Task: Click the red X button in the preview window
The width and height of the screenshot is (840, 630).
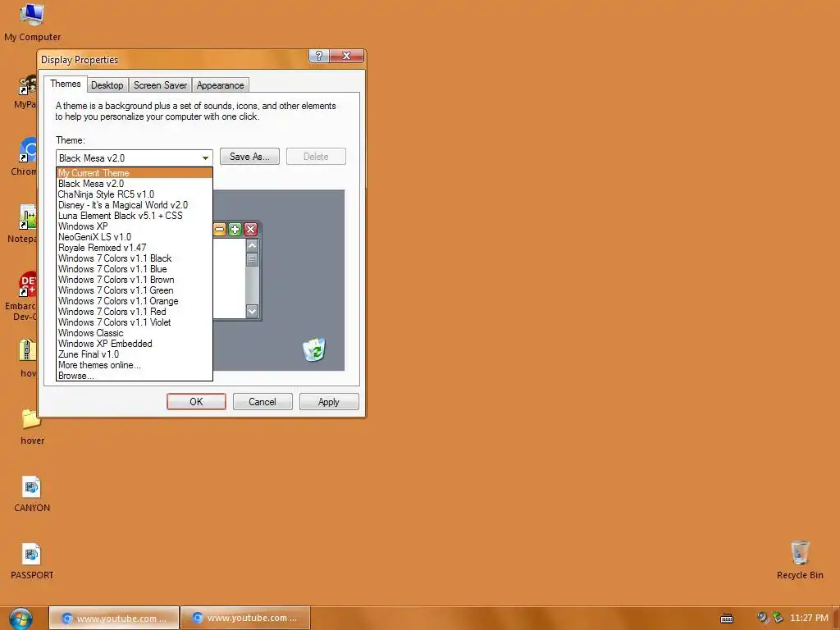Action: [250, 230]
